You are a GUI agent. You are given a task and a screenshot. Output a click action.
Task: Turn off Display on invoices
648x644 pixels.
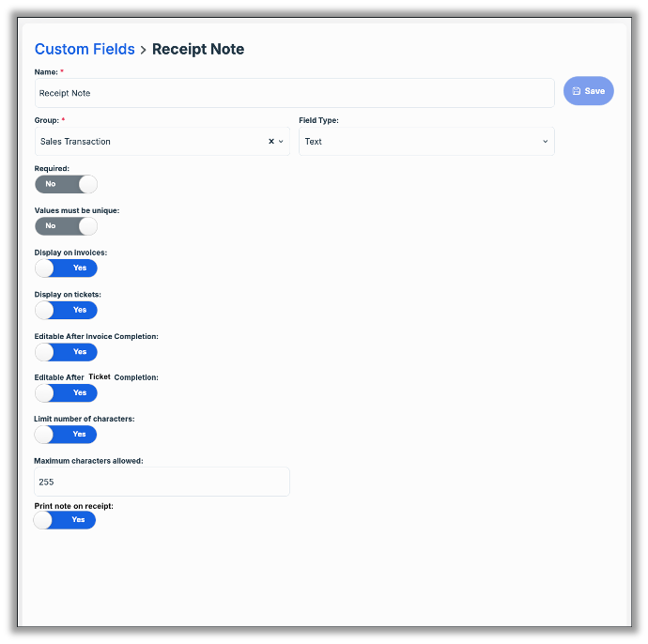[66, 268]
